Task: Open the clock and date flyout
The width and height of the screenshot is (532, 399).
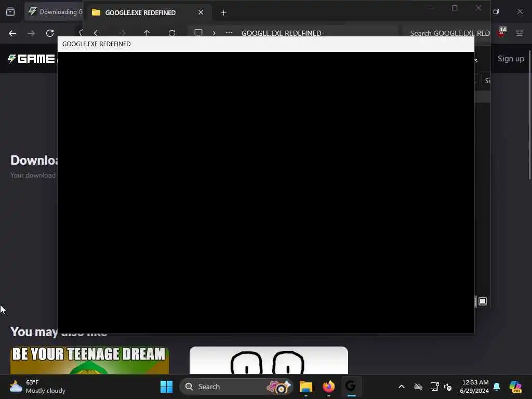Action: pos(474,387)
